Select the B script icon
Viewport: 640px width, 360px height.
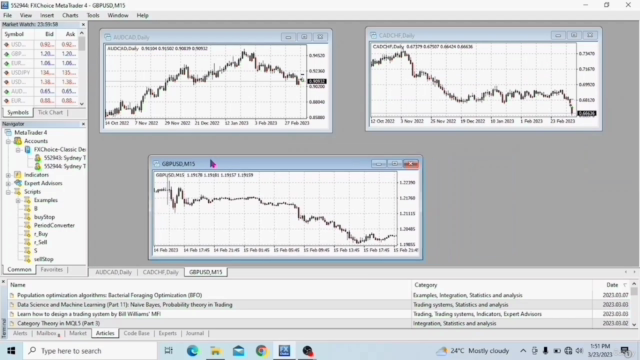tap(27, 209)
